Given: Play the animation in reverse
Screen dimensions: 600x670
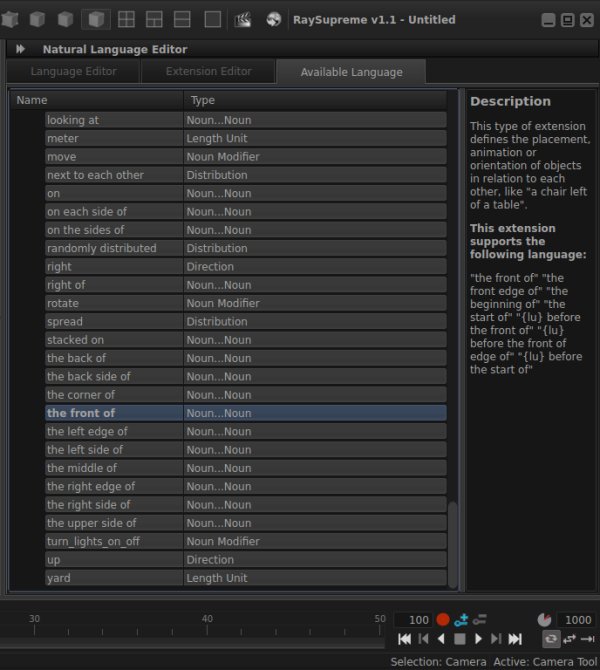Looking at the screenshot, I should click(x=441, y=639).
